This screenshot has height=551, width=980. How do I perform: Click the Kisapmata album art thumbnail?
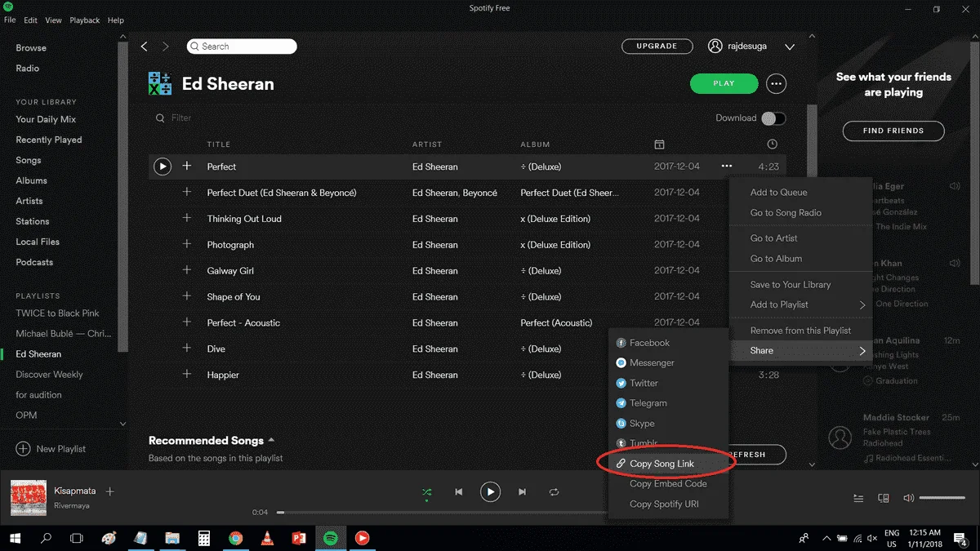tap(27, 498)
